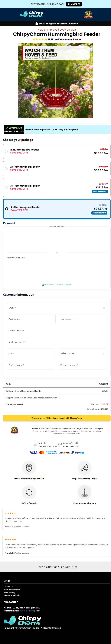Click the $35.95 /ea price
The image size is (111, 644).
[101, 170]
